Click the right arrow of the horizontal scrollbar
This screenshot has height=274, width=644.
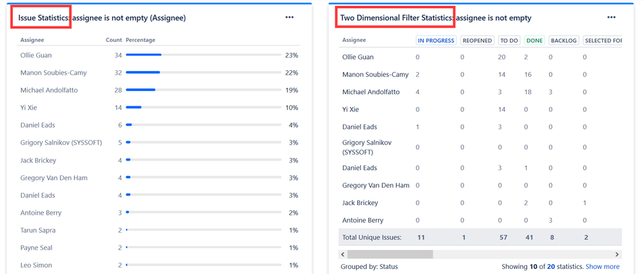click(617, 255)
